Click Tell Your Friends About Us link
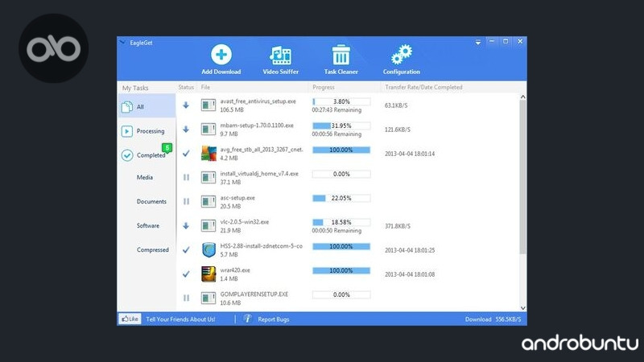Viewport: 644px width, 362px height. [180, 319]
